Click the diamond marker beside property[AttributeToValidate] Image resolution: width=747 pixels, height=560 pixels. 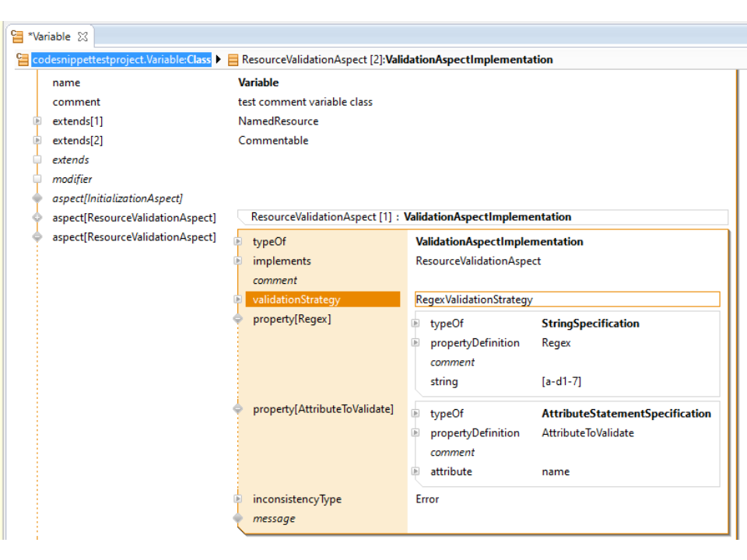pyautogui.click(x=238, y=409)
